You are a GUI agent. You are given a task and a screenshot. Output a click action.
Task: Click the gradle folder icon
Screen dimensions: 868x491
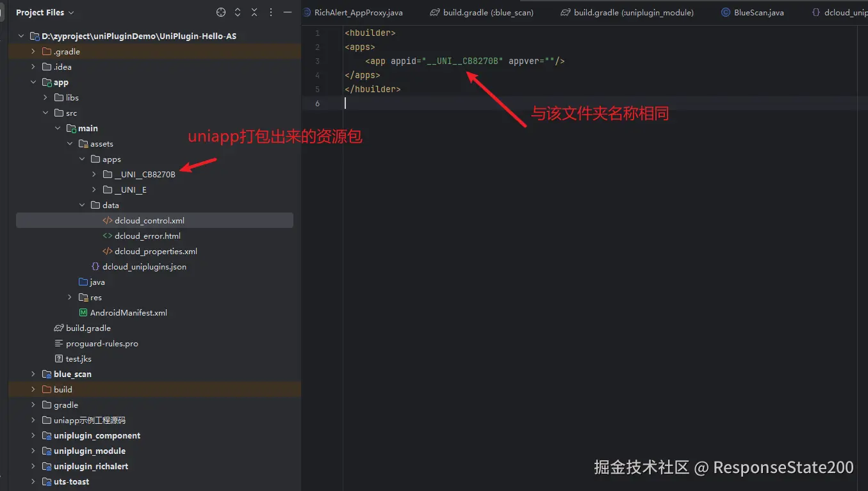tap(47, 405)
